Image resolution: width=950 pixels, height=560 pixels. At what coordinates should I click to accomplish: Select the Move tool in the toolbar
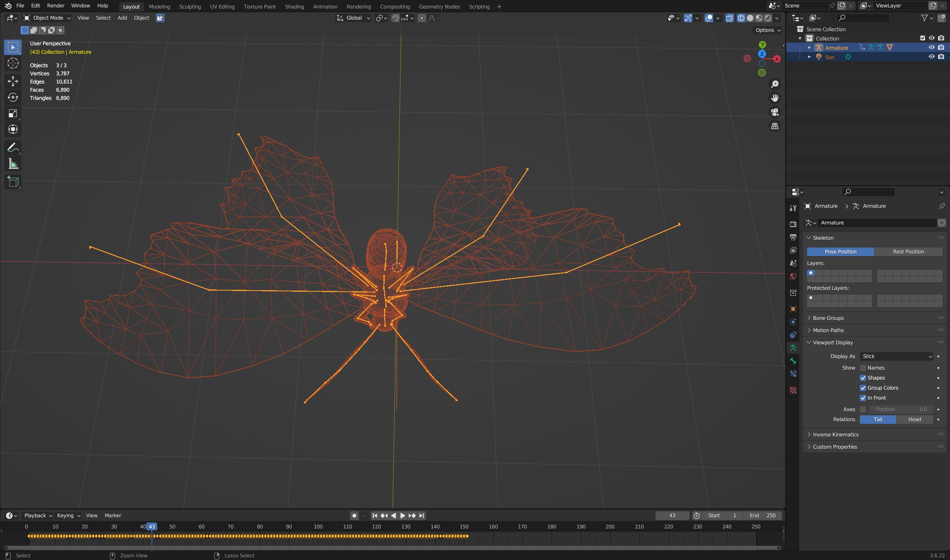(x=13, y=81)
